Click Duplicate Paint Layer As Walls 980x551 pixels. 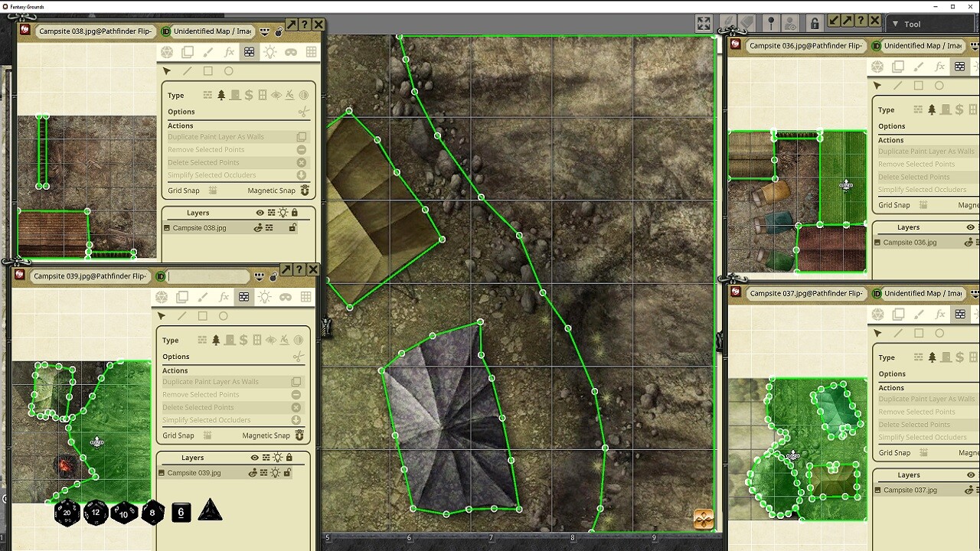click(x=230, y=136)
